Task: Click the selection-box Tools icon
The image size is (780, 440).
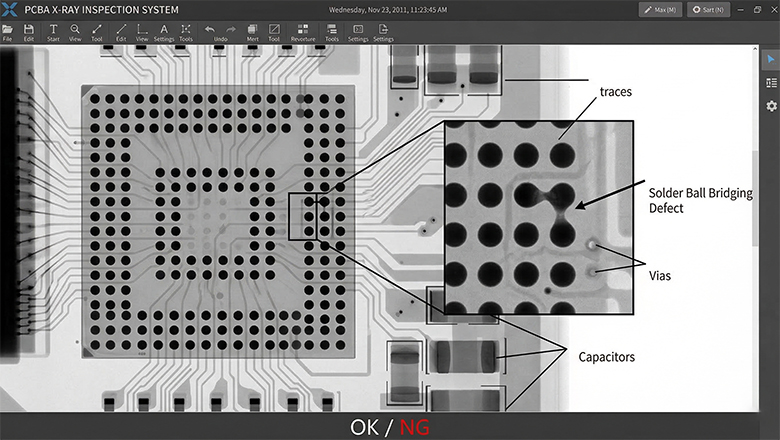Action: (186, 30)
